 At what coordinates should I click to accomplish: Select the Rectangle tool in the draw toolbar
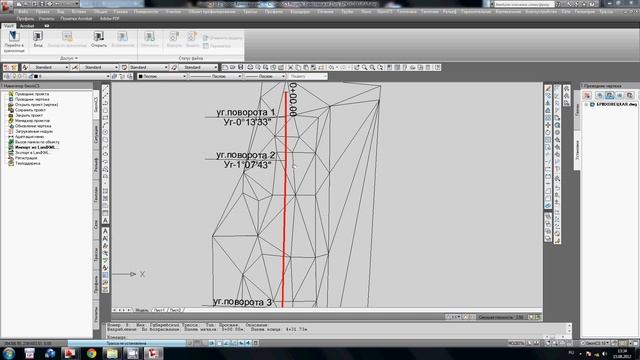(x=105, y=118)
